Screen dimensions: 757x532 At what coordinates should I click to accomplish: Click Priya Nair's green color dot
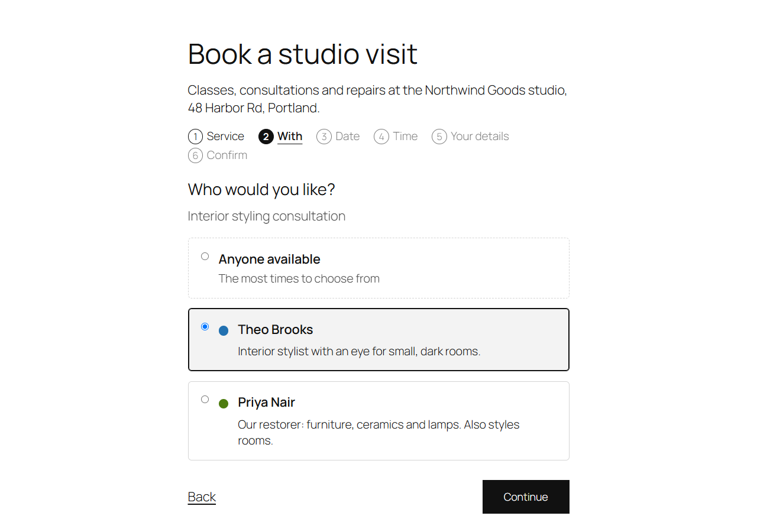(x=224, y=404)
